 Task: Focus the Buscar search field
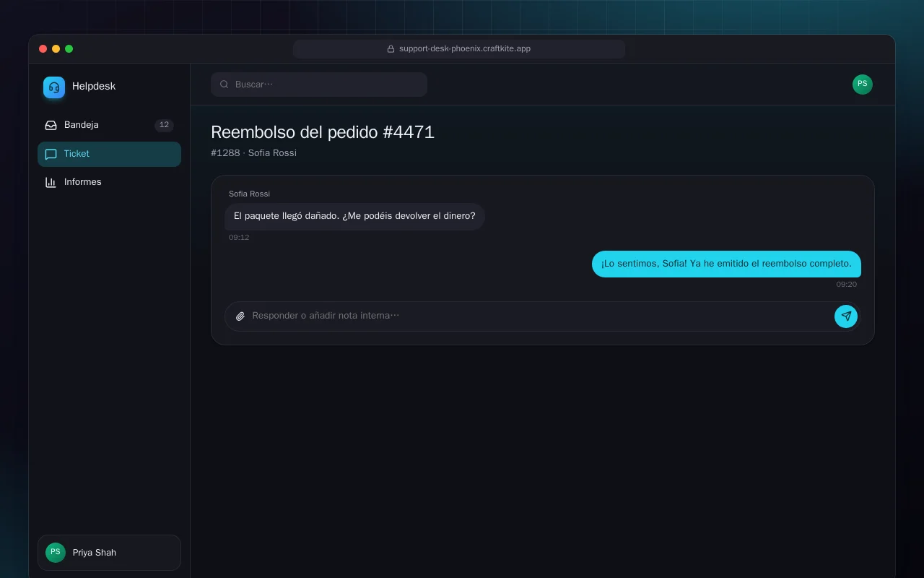tap(319, 85)
